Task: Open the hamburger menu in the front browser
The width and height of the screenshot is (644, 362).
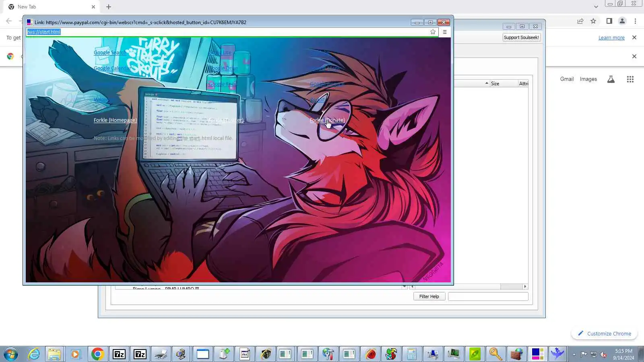Action: (445, 32)
